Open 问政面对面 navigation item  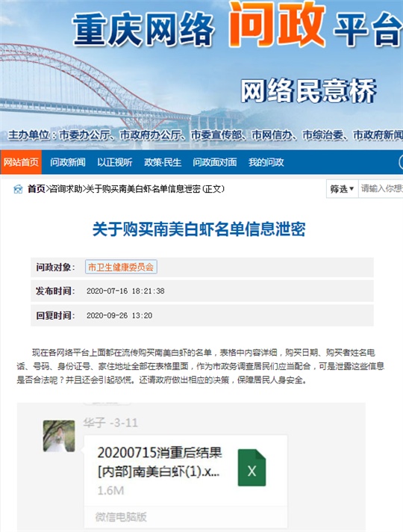215,162
